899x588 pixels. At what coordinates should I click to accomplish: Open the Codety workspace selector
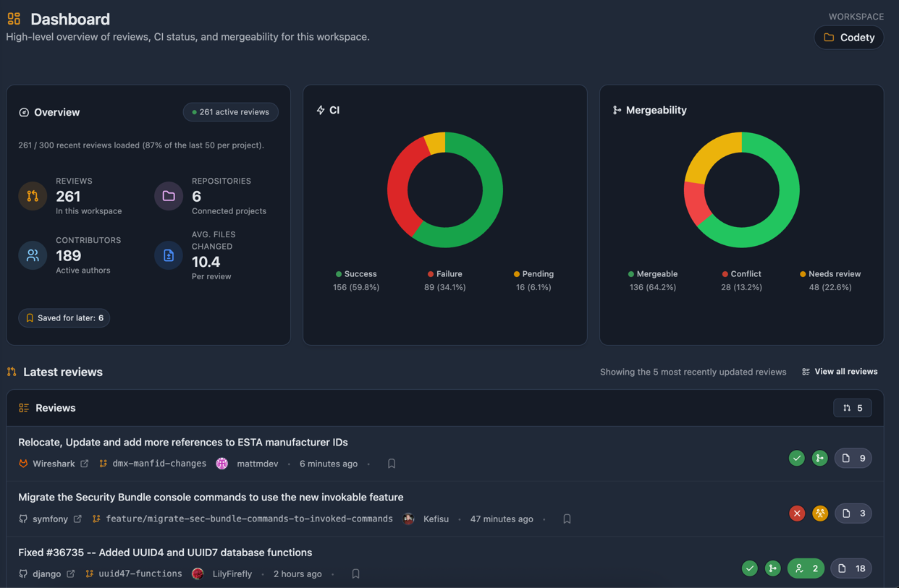coord(848,37)
